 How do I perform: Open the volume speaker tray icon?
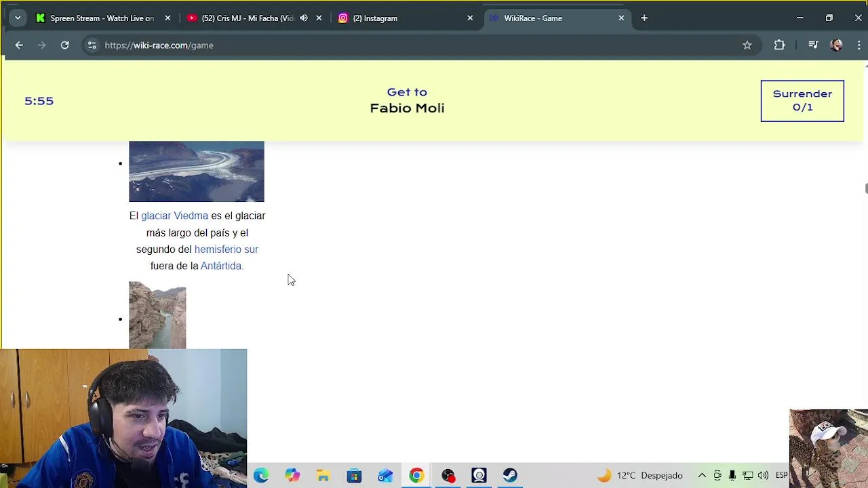click(763, 476)
